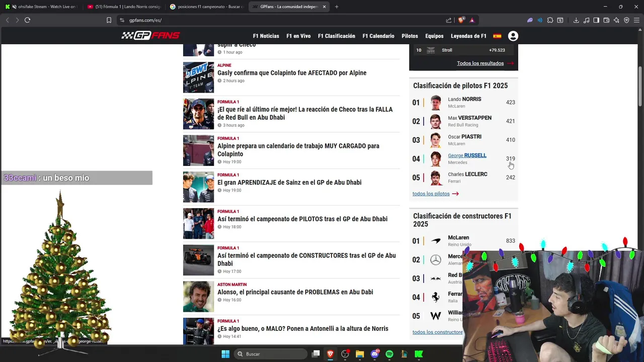Open the Pilotos menu item
This screenshot has height=362, width=644.
[410, 36]
